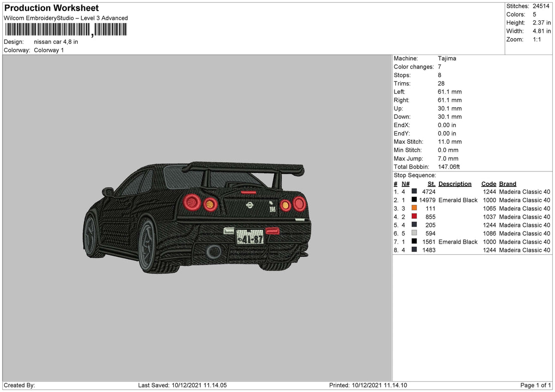Image resolution: width=555 pixels, height=392 pixels.
Task: Toggle the Description column header
Action: click(x=455, y=184)
